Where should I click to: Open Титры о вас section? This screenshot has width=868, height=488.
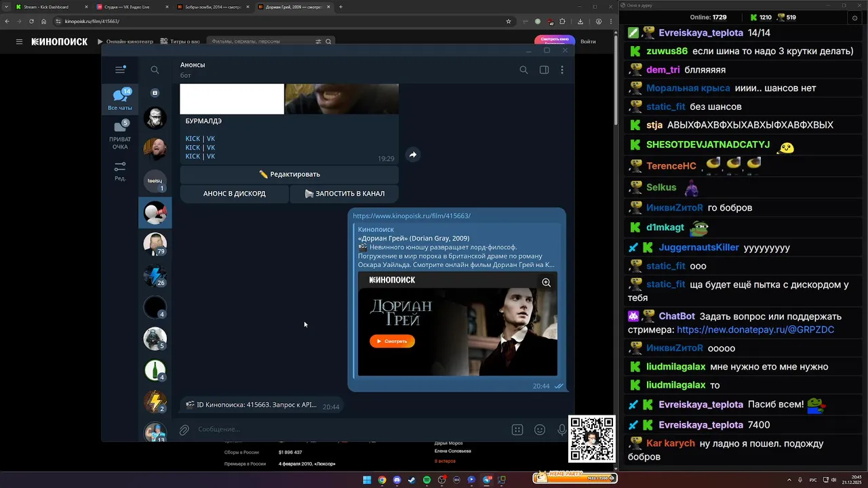coord(180,41)
